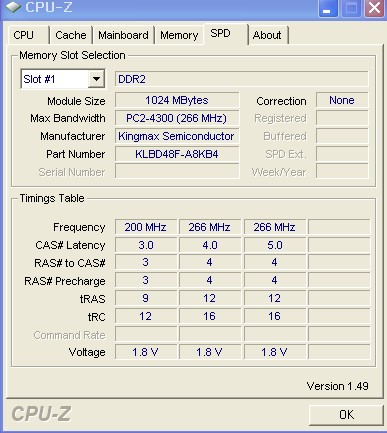This screenshot has height=433, width=387.
Task: Minimize the CPU-Z window
Action: (328, 8)
